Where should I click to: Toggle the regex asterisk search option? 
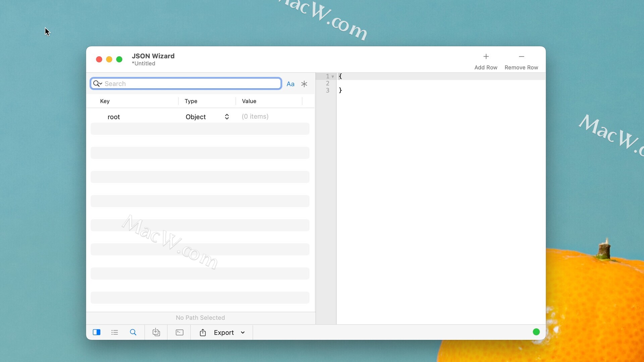(304, 84)
